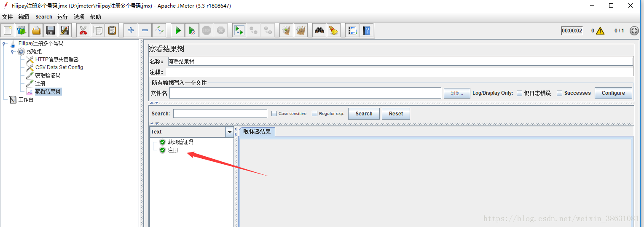This screenshot has width=644, height=227.
Task: Select 察看结果树 in the test plan tree
Action: [x=48, y=91]
